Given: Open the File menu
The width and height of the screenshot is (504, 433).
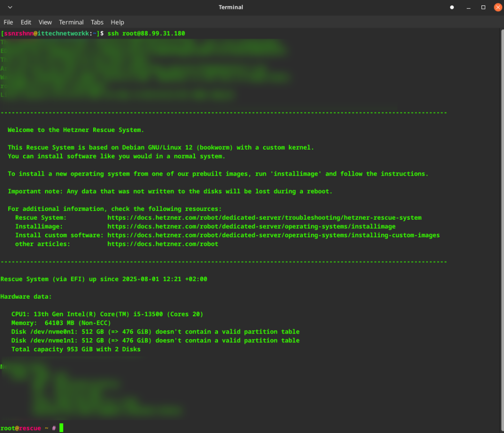Looking at the screenshot, I should (x=8, y=22).
